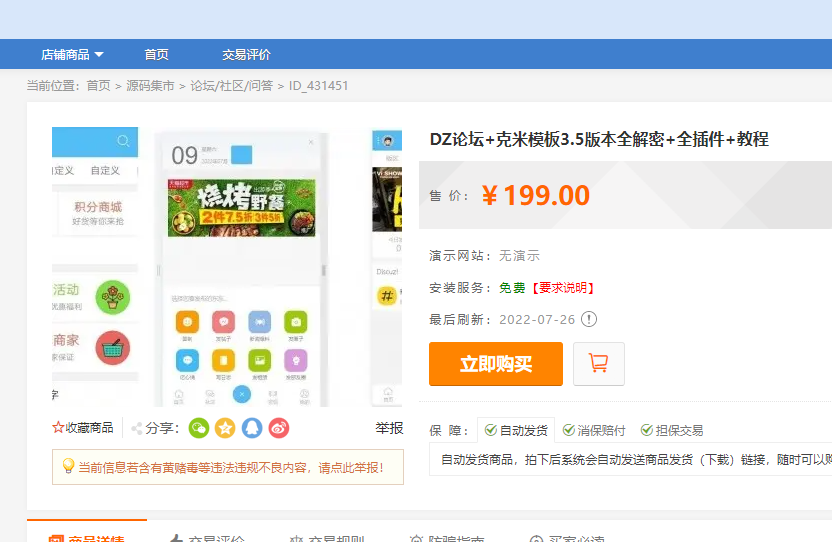832x542 pixels.
Task: Select the 自动发货 guarantee tab
Action: pyautogui.click(x=516, y=430)
